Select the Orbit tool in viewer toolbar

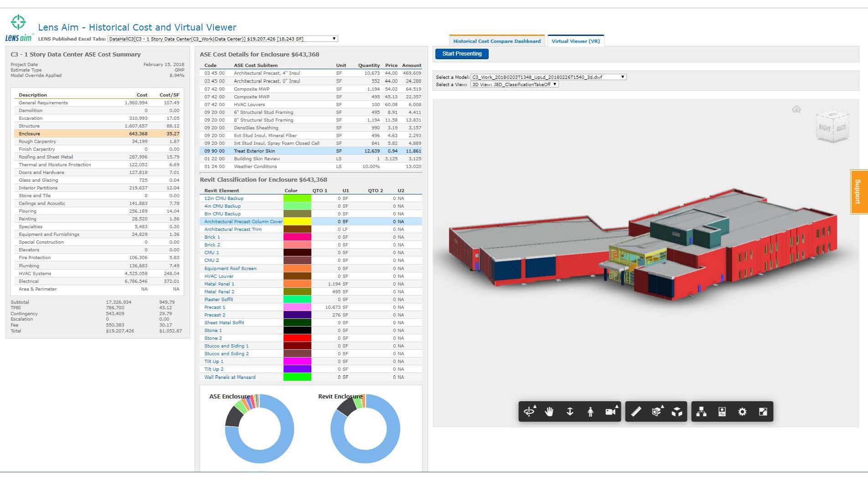pos(529,412)
